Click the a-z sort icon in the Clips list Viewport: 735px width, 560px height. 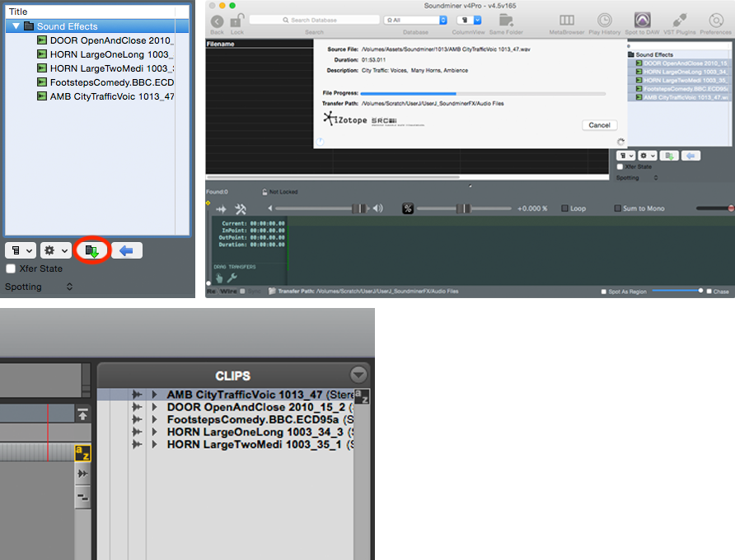(362, 396)
